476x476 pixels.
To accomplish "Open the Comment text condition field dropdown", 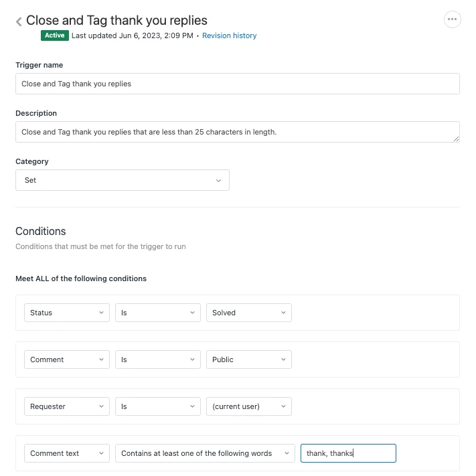I will point(66,453).
